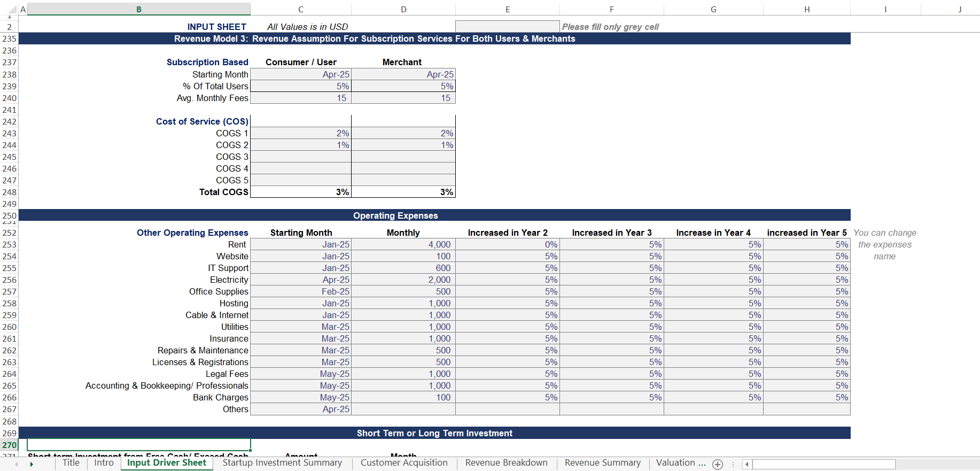Click Others starting month Apr-25
Screen dimensions: 980x471
[301, 409]
